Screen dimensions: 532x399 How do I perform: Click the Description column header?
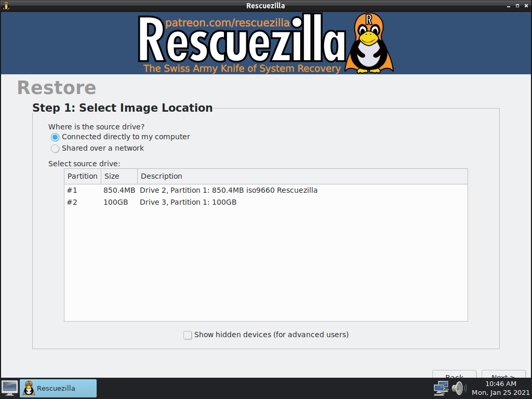[302, 177]
